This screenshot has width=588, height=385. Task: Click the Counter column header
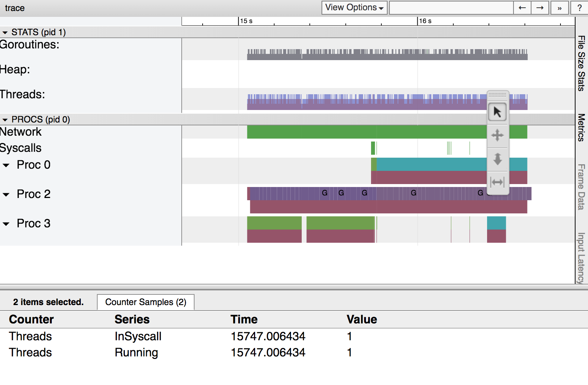[31, 319]
